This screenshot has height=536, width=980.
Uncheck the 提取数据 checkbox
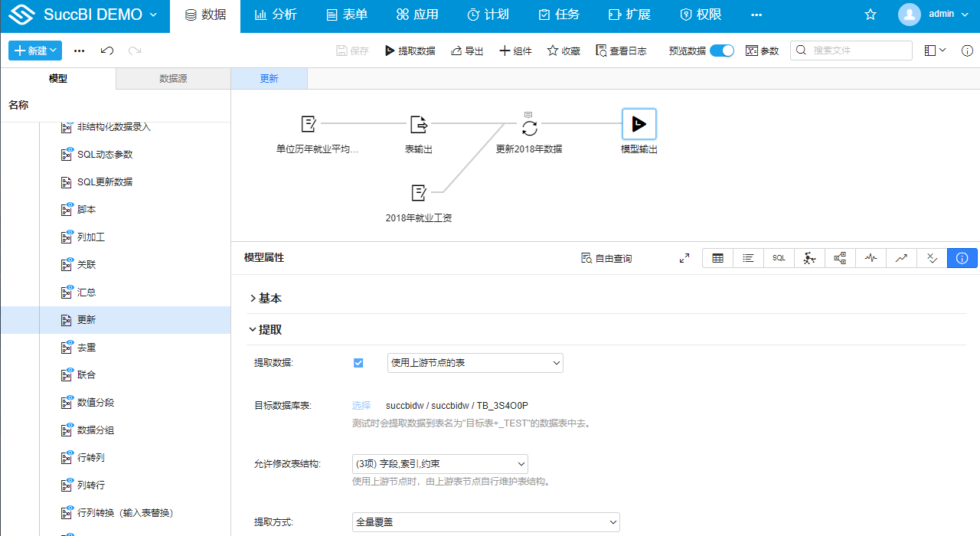coord(358,363)
